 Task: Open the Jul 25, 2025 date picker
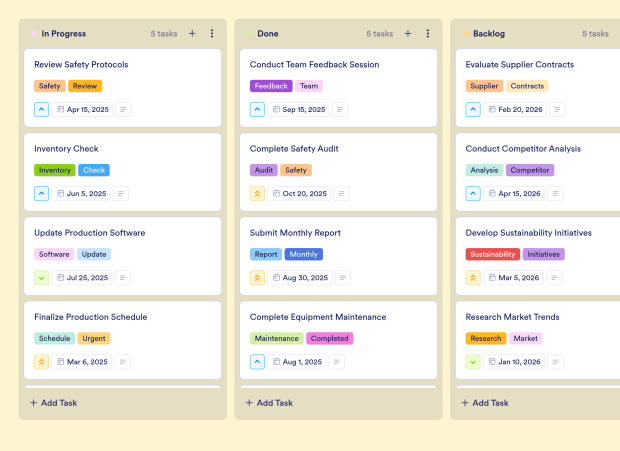(x=82, y=278)
